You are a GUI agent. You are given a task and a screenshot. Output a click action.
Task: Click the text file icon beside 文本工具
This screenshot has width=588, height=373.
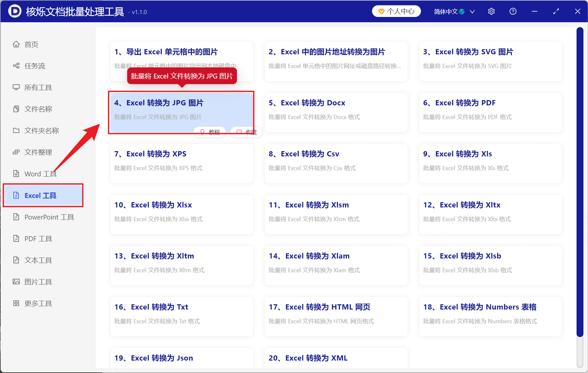pyautogui.click(x=16, y=260)
